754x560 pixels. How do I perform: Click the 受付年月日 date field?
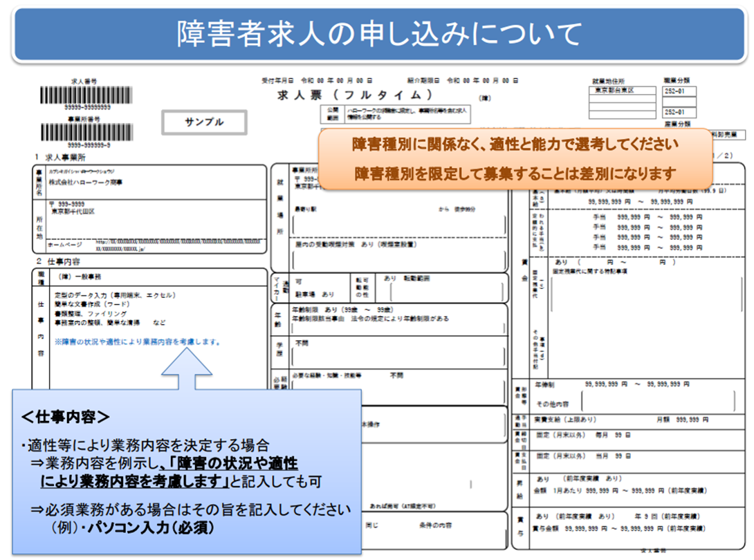317,81
